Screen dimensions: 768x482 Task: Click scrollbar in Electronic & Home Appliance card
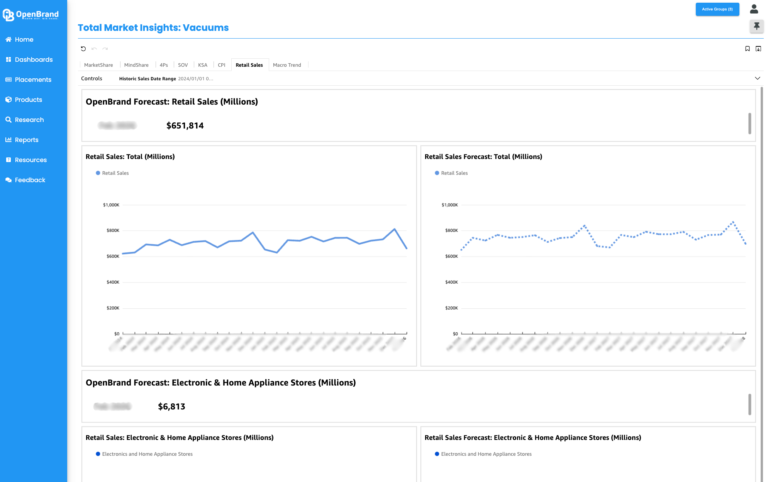(x=749, y=405)
